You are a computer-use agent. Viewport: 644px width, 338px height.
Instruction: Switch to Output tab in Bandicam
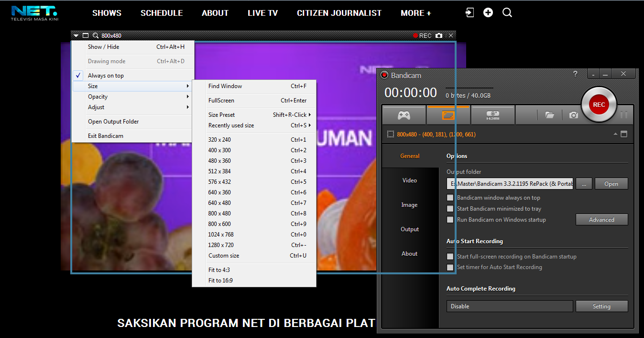point(410,229)
